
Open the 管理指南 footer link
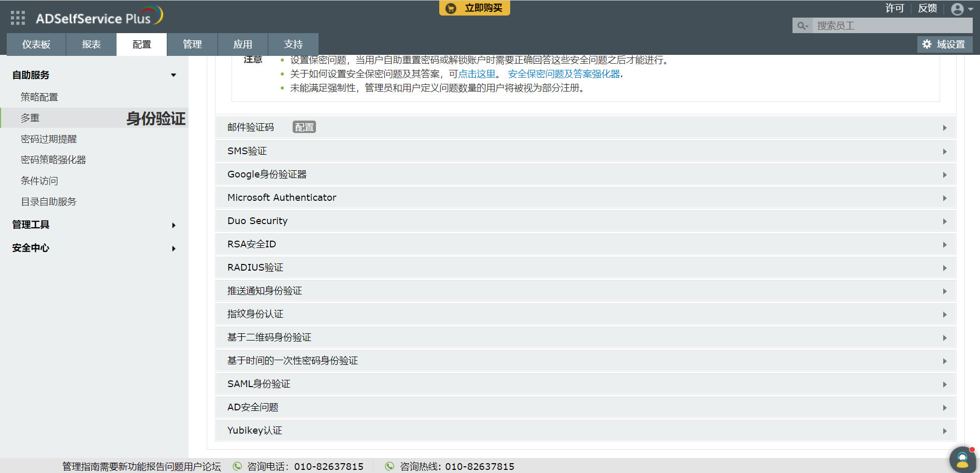[81, 467]
